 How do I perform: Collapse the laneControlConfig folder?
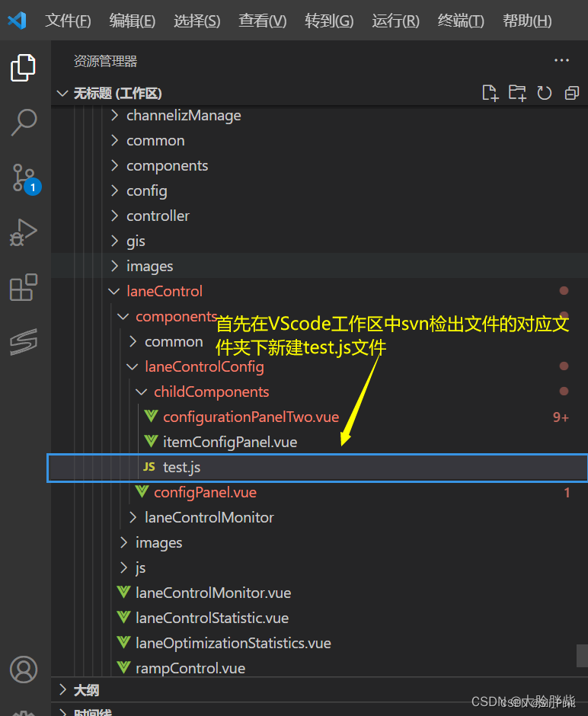pyautogui.click(x=133, y=366)
